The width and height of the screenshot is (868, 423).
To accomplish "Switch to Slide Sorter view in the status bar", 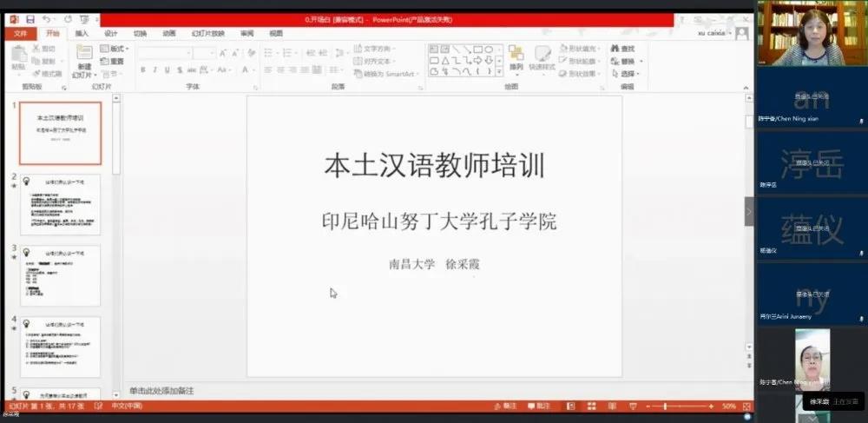I will coord(592,406).
